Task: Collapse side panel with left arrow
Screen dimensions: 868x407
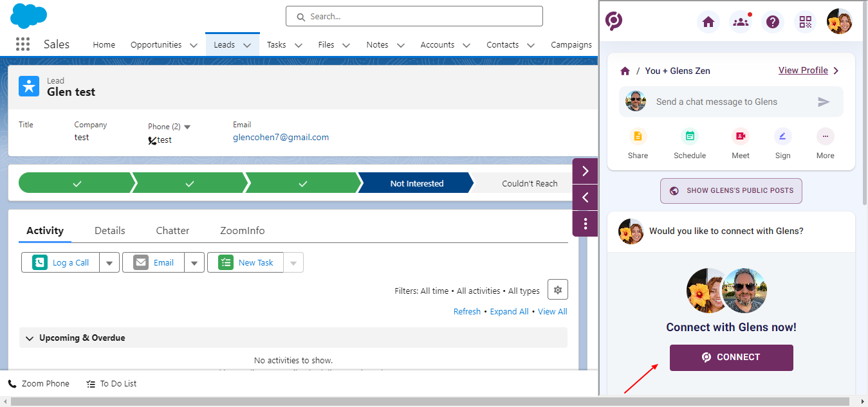Action: point(586,197)
